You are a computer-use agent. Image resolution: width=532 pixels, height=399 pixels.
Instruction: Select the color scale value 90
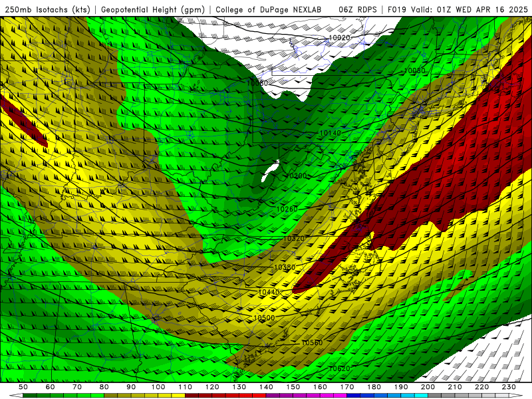[x=131, y=387]
